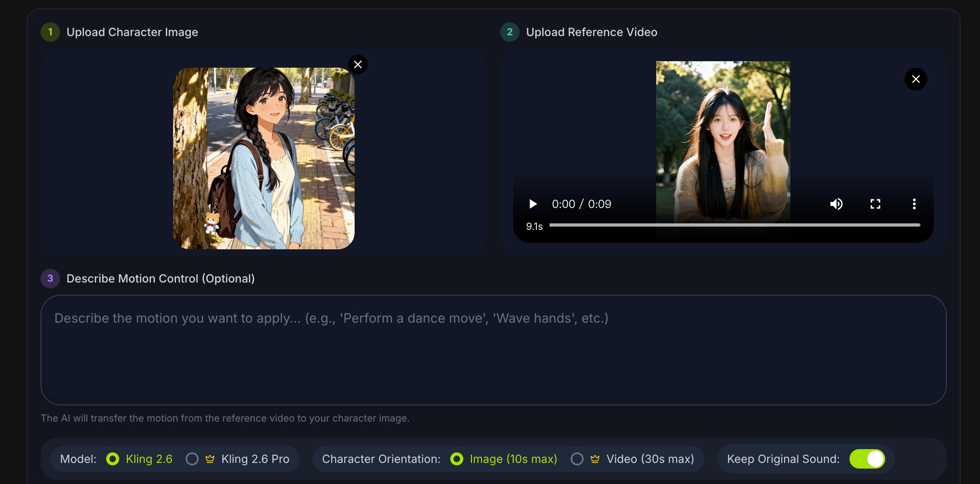
Task: Click the video progress bar
Action: click(734, 225)
